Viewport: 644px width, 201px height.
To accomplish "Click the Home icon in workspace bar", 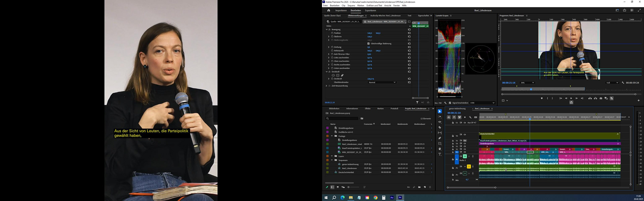I will coord(329,10).
